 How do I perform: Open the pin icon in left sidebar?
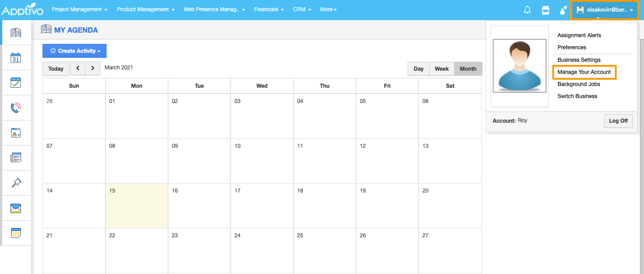(x=16, y=183)
